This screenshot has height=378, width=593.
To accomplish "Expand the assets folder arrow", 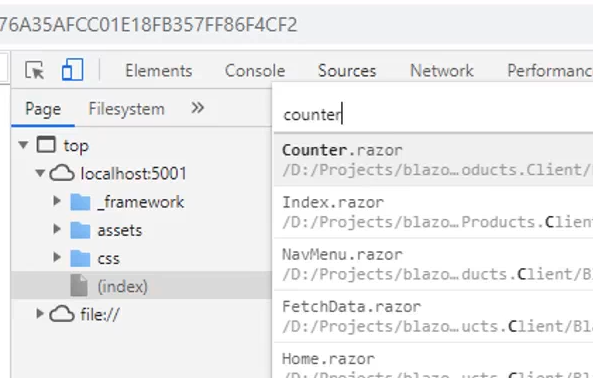I will [57, 229].
